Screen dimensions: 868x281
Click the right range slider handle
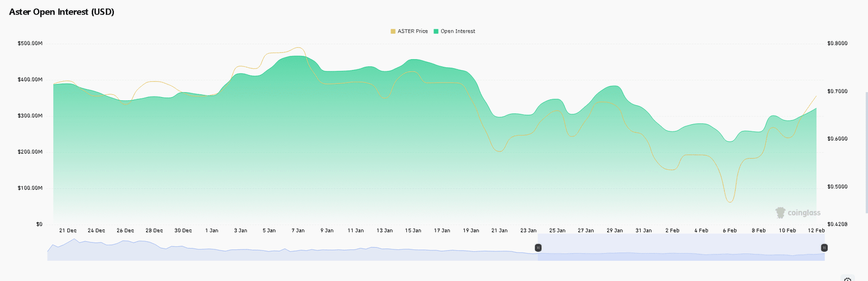coord(824,247)
